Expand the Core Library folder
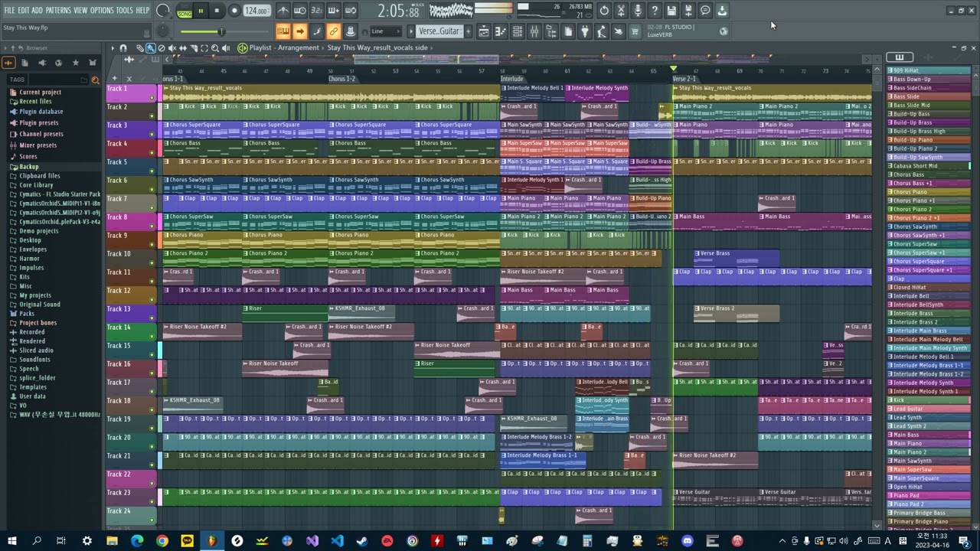Image resolution: width=980 pixels, height=551 pixels. pos(36,185)
